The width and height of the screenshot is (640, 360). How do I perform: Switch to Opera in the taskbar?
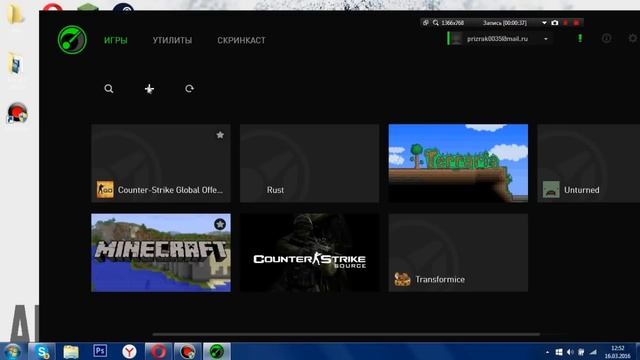click(158, 351)
